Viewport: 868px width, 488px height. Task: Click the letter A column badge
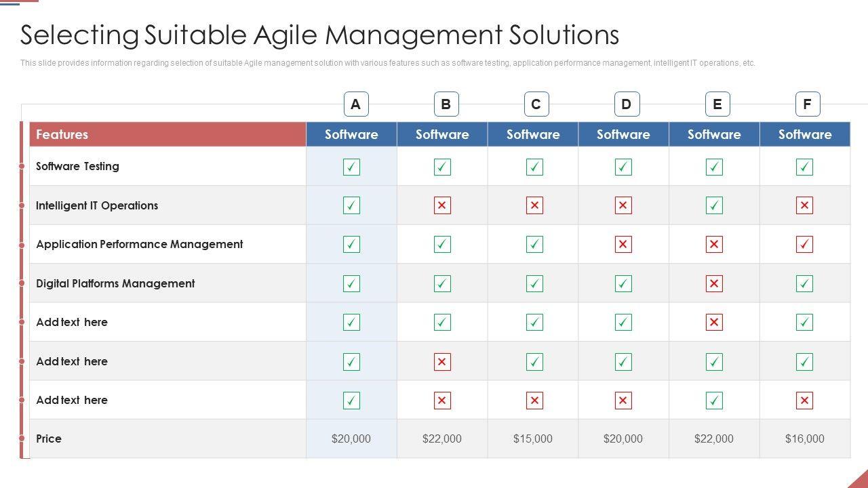(356, 104)
